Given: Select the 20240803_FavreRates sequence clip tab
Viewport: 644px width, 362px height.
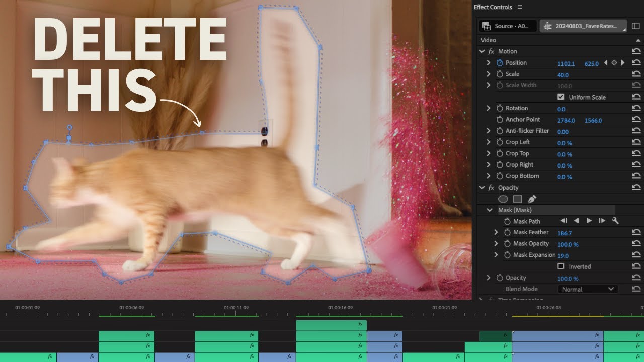Looking at the screenshot, I should [584, 26].
